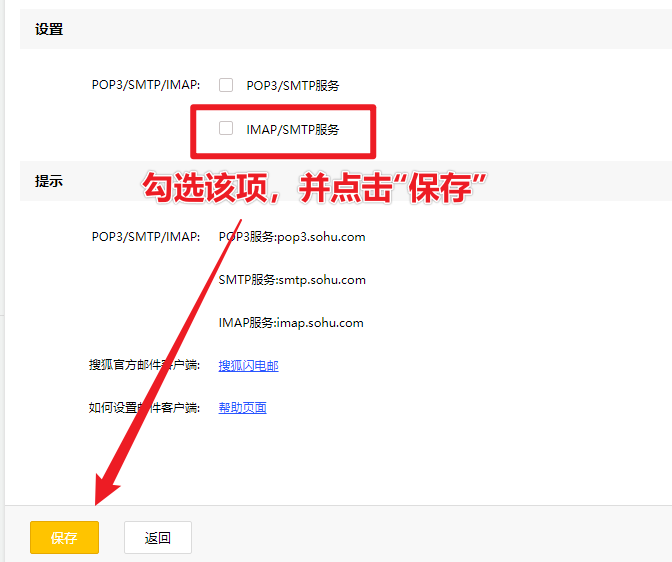Click the red arrow's tip above 保存
The width and height of the screenshot is (672, 562).
100,500
